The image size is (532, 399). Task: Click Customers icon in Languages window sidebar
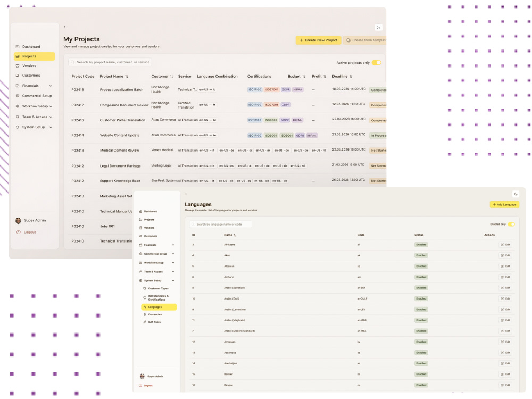click(140, 236)
